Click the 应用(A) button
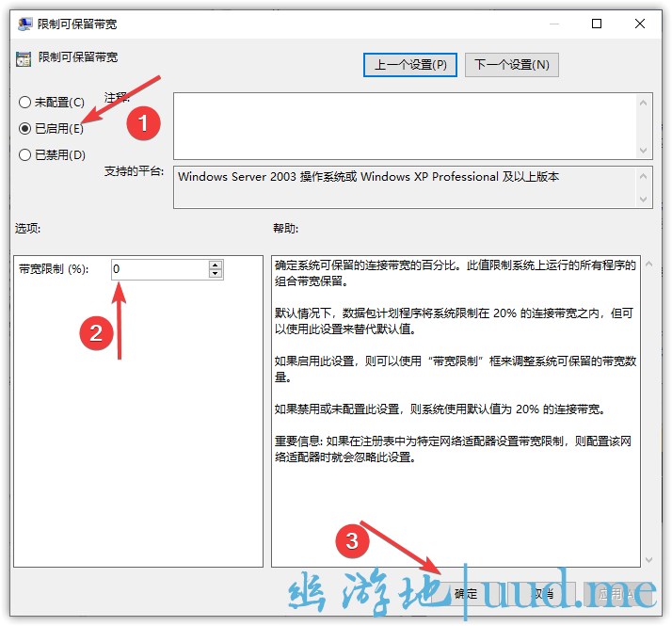 [617, 594]
